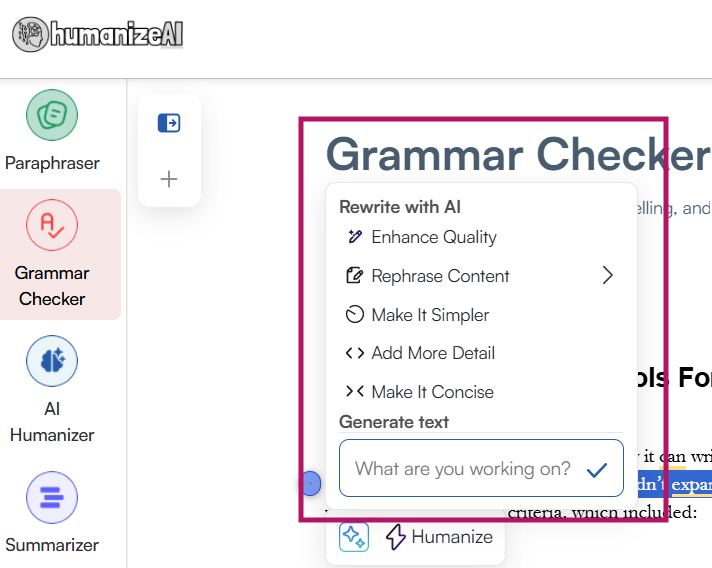712x568 pixels.
Task: Click the blue circle selection handle
Action: pyautogui.click(x=311, y=484)
